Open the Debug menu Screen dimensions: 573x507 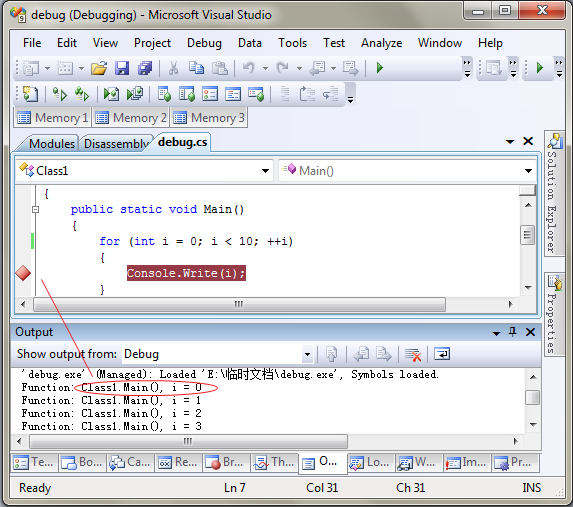(x=204, y=43)
